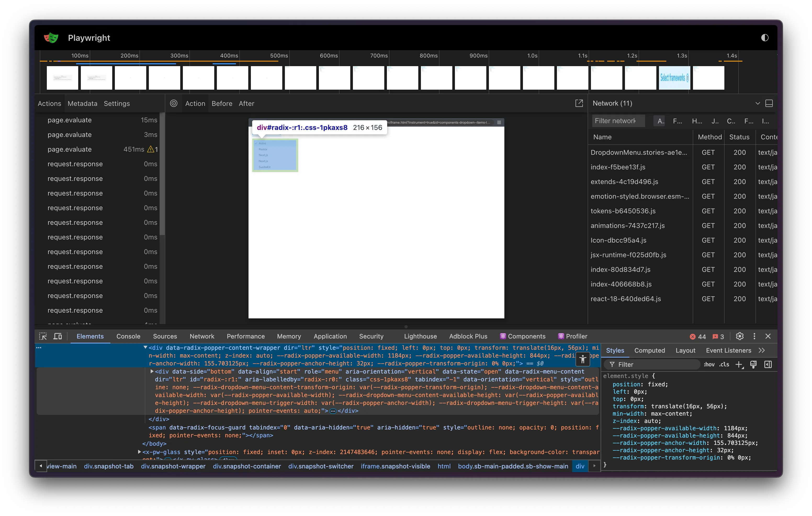This screenshot has height=516, width=812.
Task: Select the inspect element tool in DevTools
Action: [x=43, y=336]
